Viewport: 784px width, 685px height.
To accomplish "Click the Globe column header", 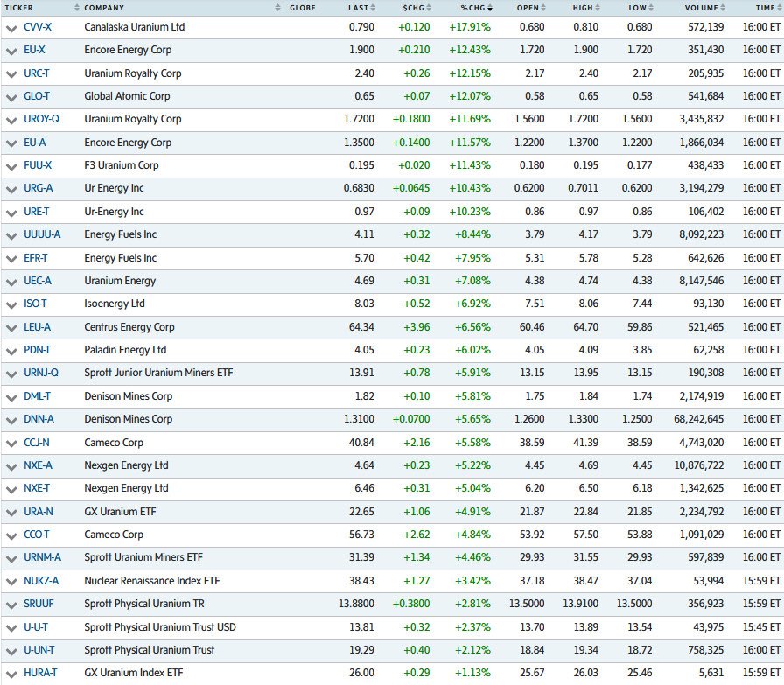I will 303,8.
